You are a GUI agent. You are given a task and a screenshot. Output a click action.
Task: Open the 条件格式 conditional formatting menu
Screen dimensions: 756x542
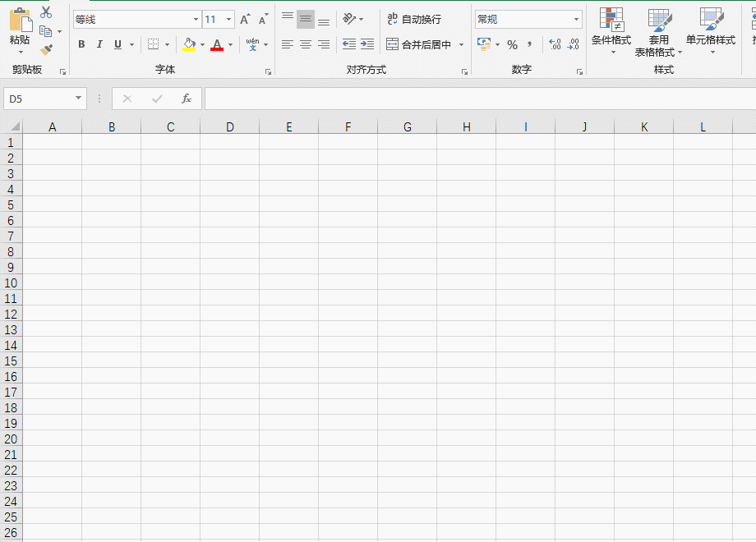pos(611,33)
